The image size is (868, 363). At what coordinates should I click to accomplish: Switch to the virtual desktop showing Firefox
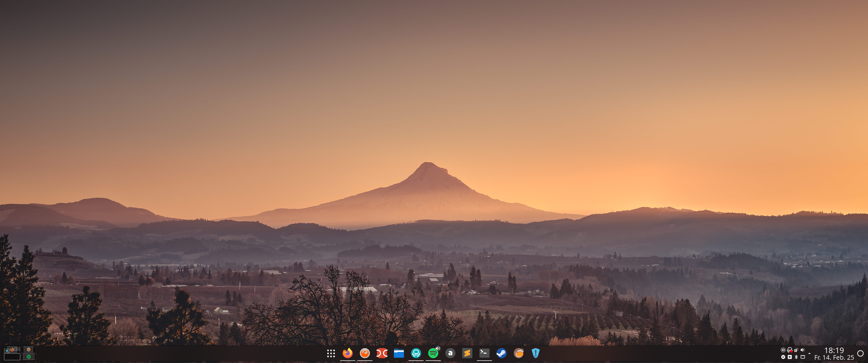[x=12, y=350]
